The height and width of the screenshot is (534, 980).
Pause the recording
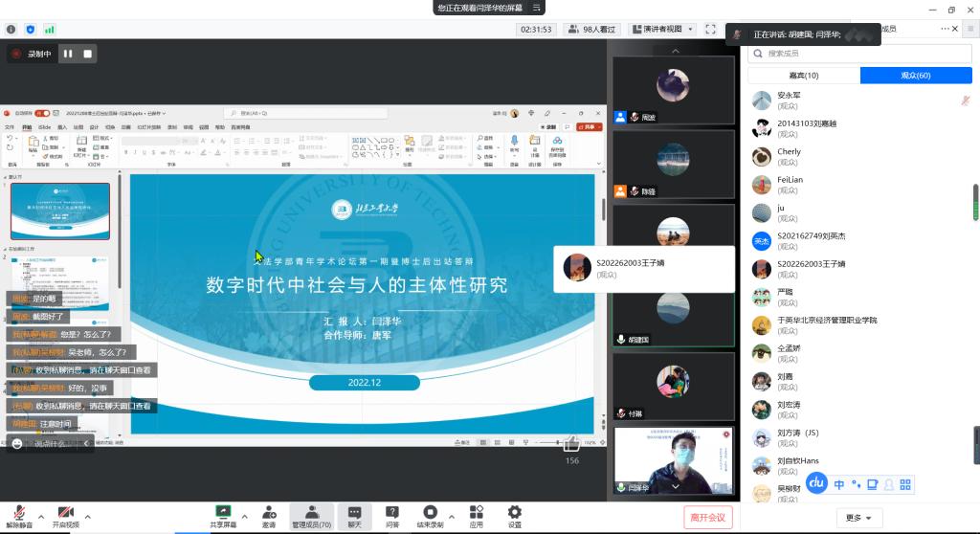click(68, 54)
